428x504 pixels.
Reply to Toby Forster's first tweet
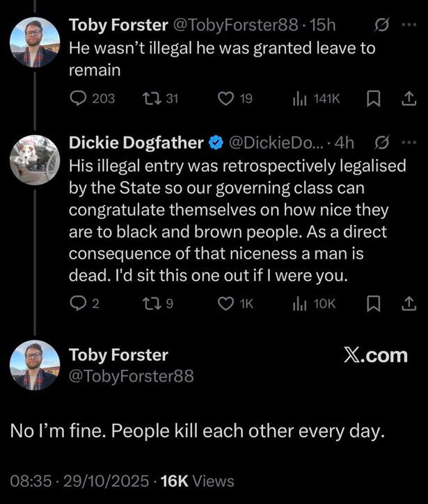77,99
